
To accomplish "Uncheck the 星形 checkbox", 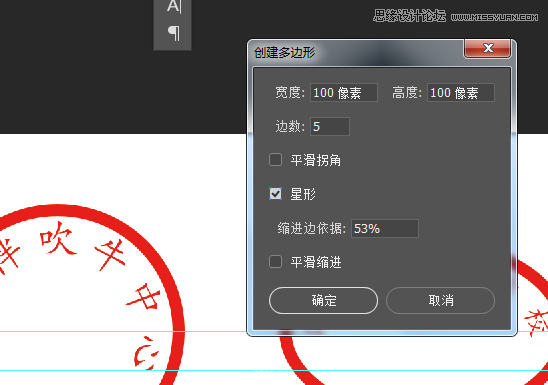I will [x=275, y=194].
